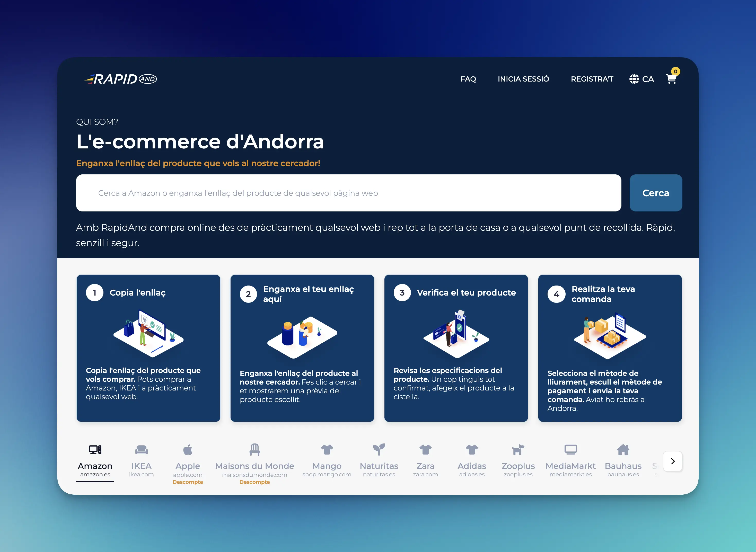Switch to the Apple store tab

click(188, 464)
